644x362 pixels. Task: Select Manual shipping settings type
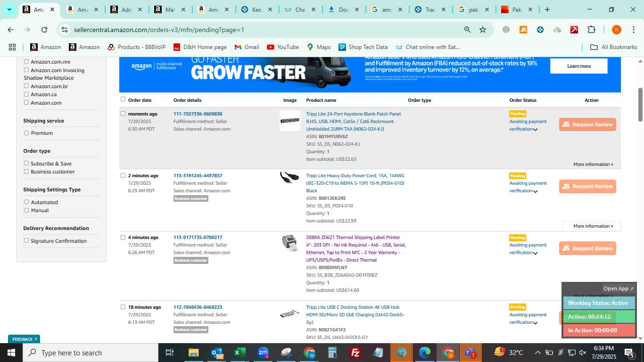click(x=26, y=210)
